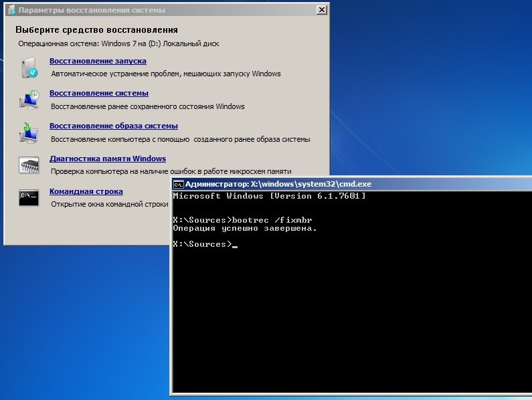Launch "Диагностика памяти Windows" via its link
The height and width of the screenshot is (400, 532).
(x=108, y=159)
